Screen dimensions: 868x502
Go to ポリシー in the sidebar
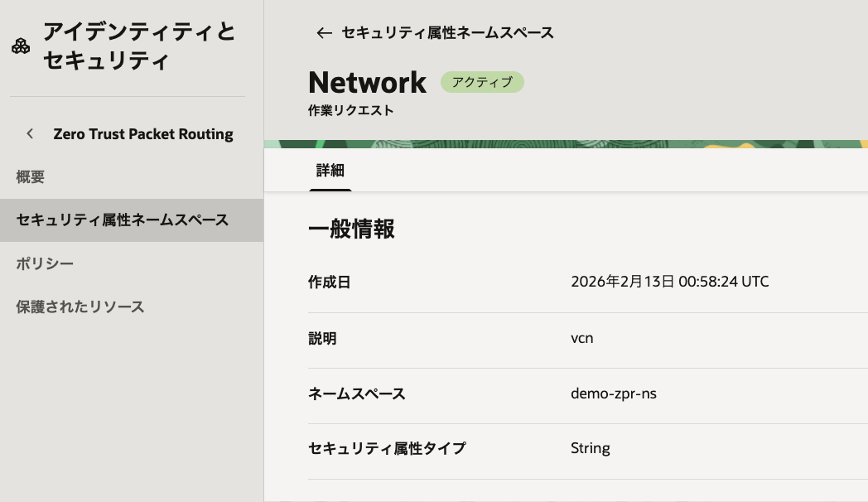[45, 263]
